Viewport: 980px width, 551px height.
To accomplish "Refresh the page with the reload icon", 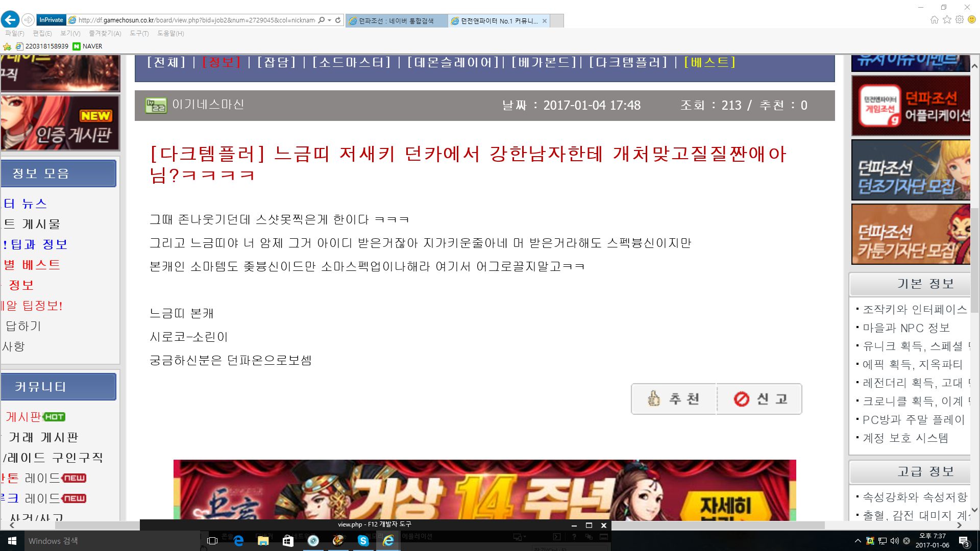I will click(x=338, y=20).
